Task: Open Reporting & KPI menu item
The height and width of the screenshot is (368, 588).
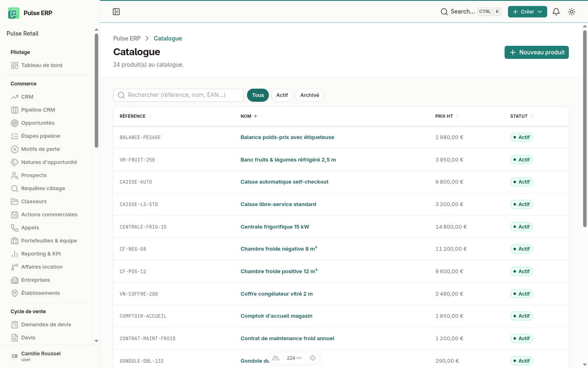Action: click(x=47, y=254)
